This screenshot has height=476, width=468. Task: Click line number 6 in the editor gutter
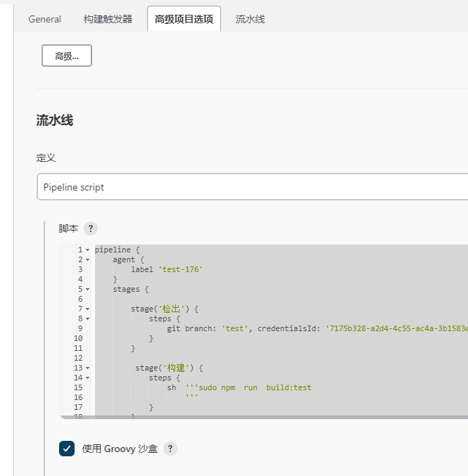click(x=80, y=299)
